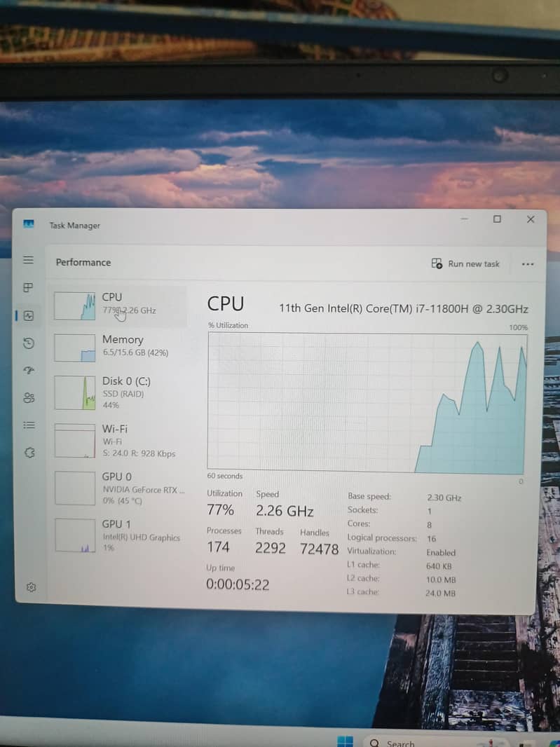Screen dimensions: 560x747
Task: Select the CPU performance item
Action: tap(119, 306)
